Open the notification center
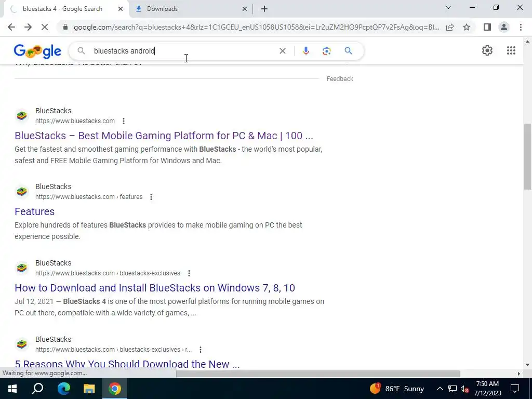This screenshot has height=399, width=532. (515, 389)
